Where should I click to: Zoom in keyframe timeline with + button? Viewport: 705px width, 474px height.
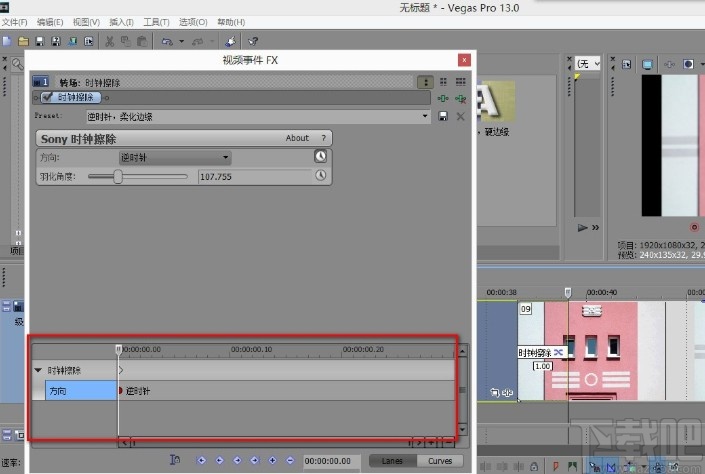click(x=432, y=443)
